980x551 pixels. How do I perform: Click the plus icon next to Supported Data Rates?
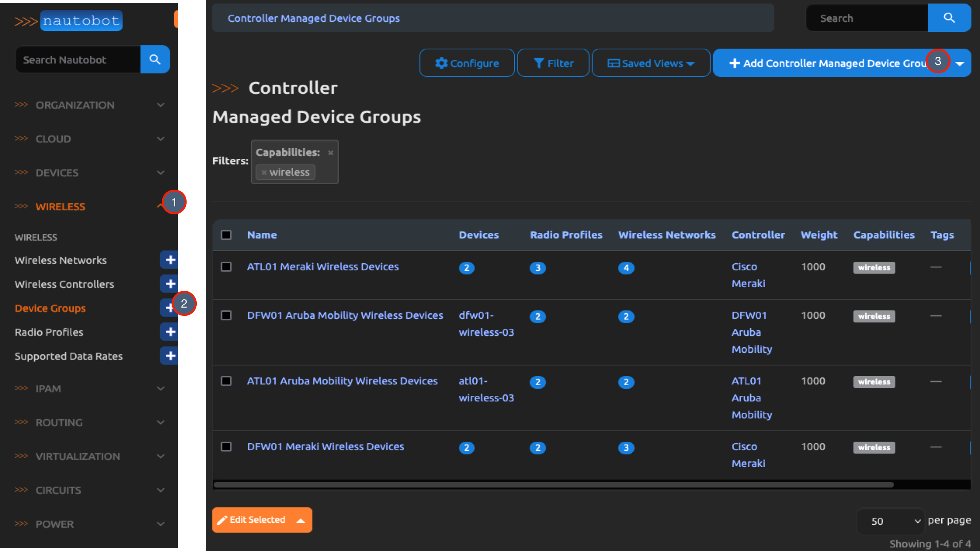tap(170, 356)
